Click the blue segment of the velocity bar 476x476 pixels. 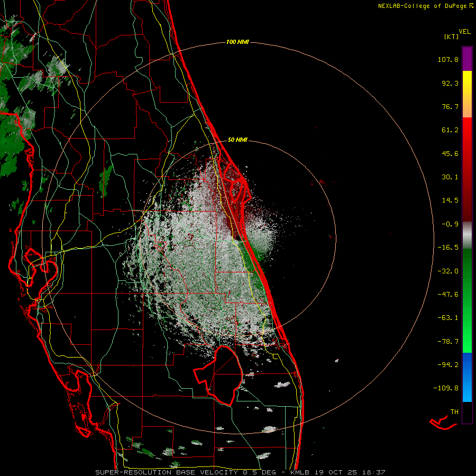[467, 377]
